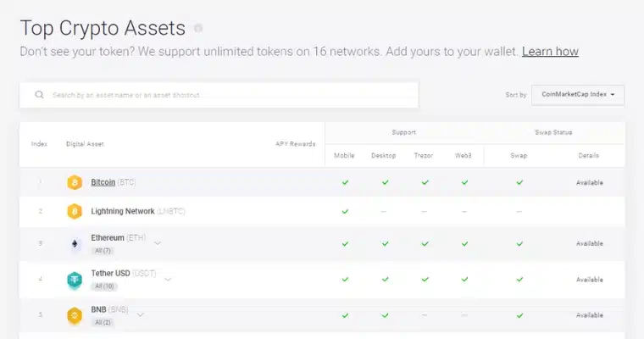
Task: Click Ethereum's Desktop support checkmark
Action: (x=385, y=244)
